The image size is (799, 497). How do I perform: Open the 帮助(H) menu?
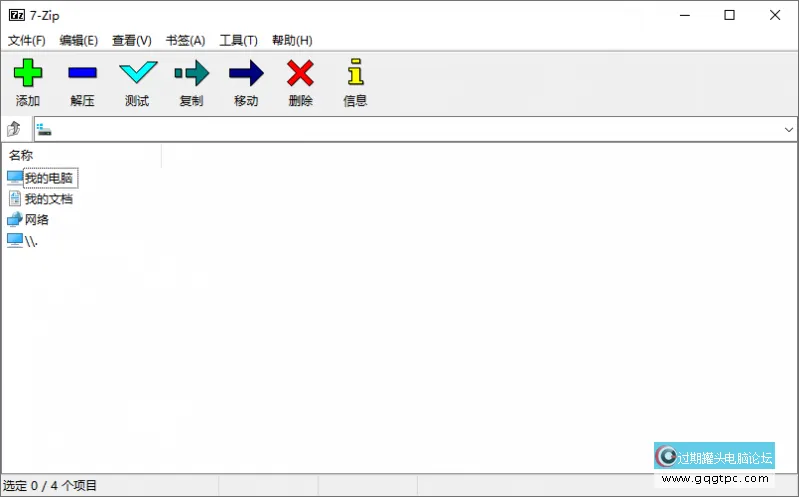coord(292,40)
